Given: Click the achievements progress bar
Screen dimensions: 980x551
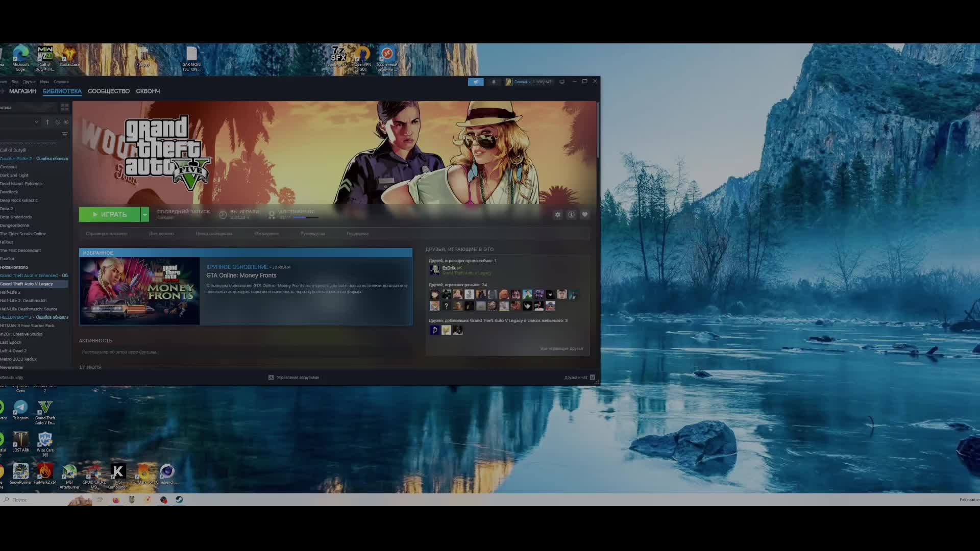Looking at the screenshot, I should (306, 218).
